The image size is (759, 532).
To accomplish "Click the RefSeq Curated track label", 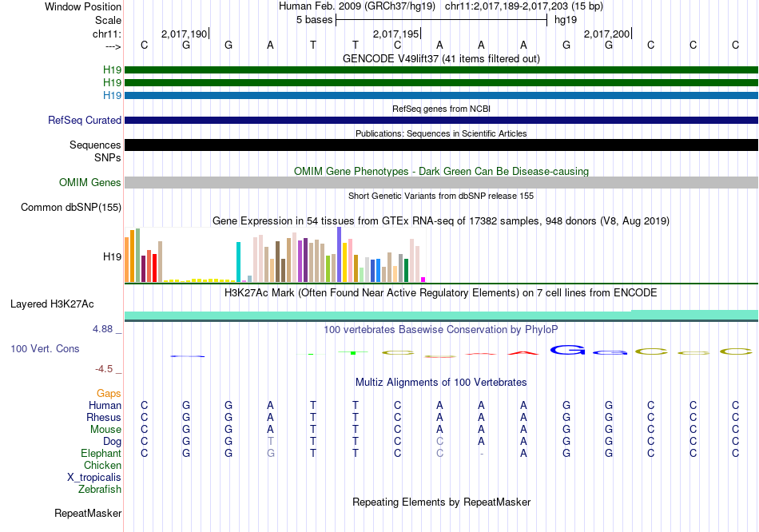I will click(x=84, y=120).
